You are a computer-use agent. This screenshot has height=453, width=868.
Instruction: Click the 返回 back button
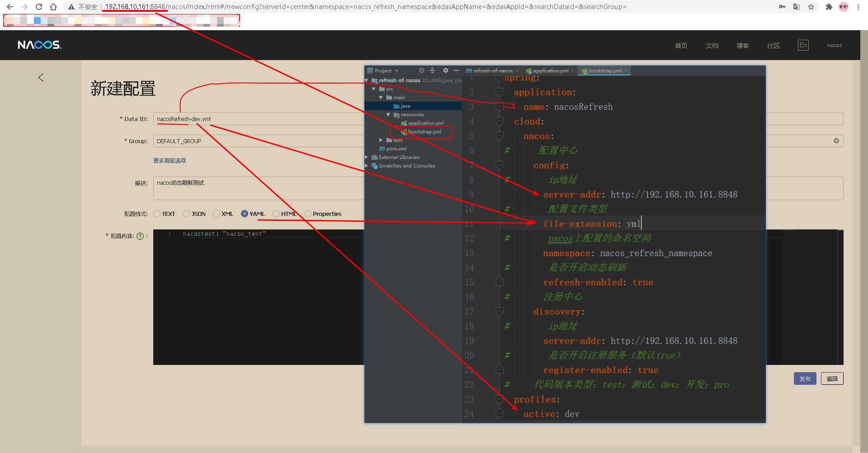[832, 378]
